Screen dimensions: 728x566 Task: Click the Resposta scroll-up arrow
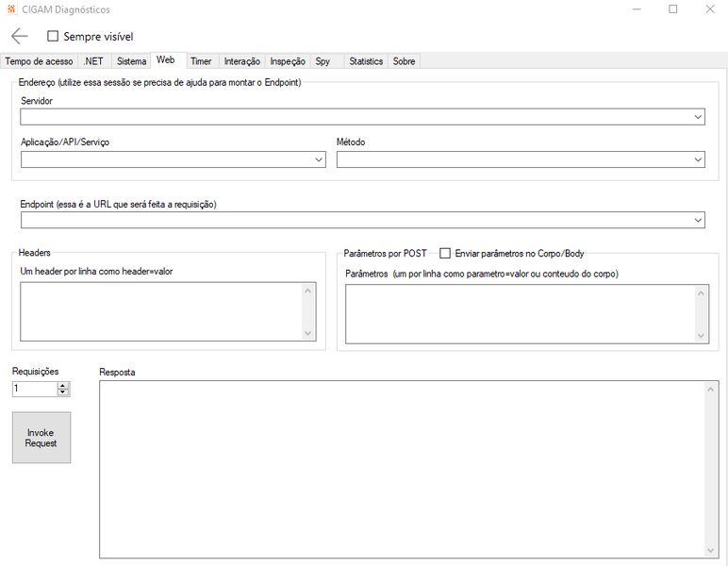pyautogui.click(x=710, y=389)
